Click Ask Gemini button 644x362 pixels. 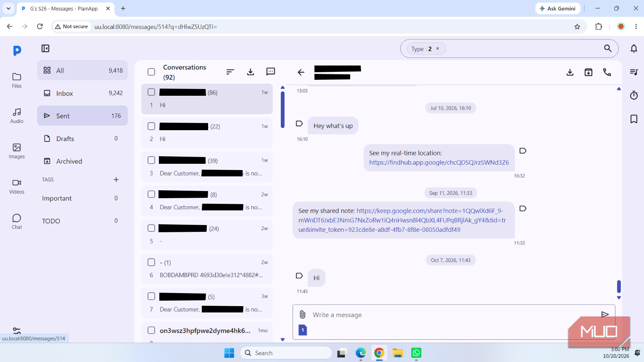click(557, 8)
